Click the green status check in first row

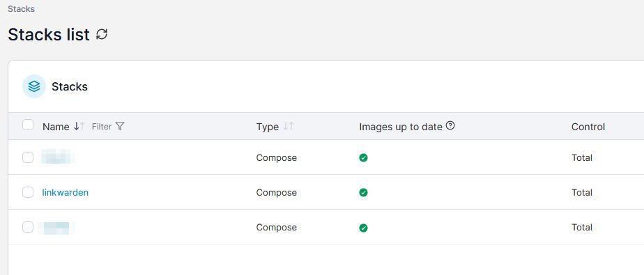pos(363,157)
